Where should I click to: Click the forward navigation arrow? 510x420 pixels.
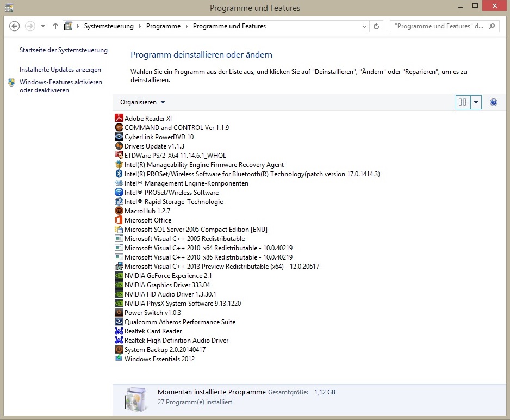pyautogui.click(x=30, y=26)
